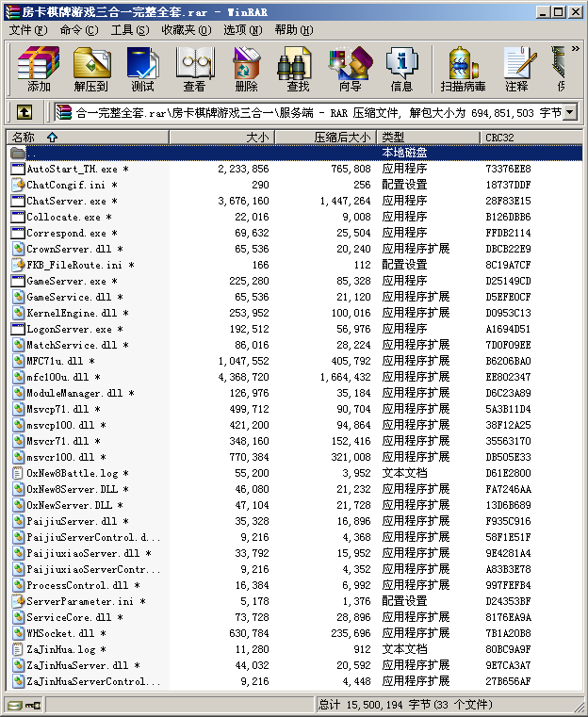Open the 注释 (Comment) toolbar icon
The image size is (588, 717).
pyautogui.click(x=516, y=69)
